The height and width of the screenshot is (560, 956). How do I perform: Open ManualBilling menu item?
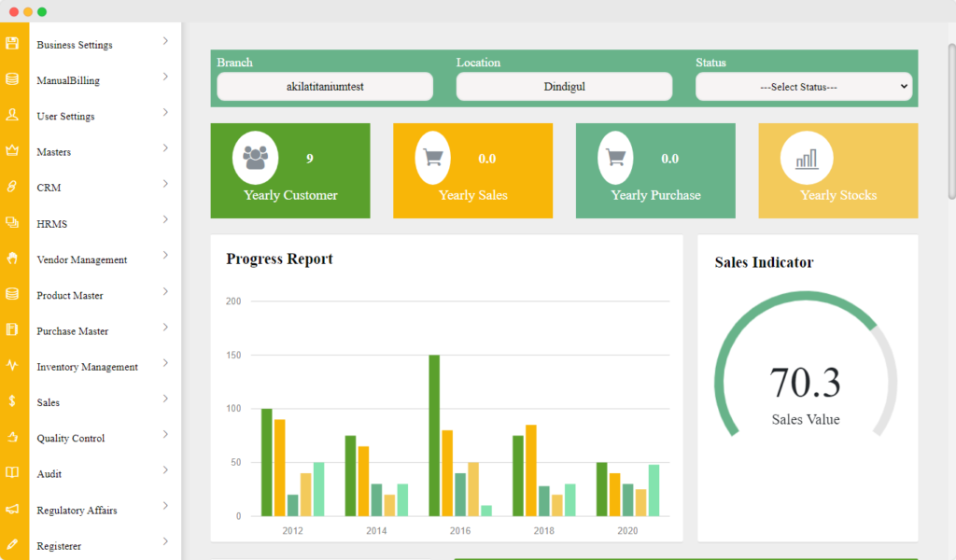67,80
